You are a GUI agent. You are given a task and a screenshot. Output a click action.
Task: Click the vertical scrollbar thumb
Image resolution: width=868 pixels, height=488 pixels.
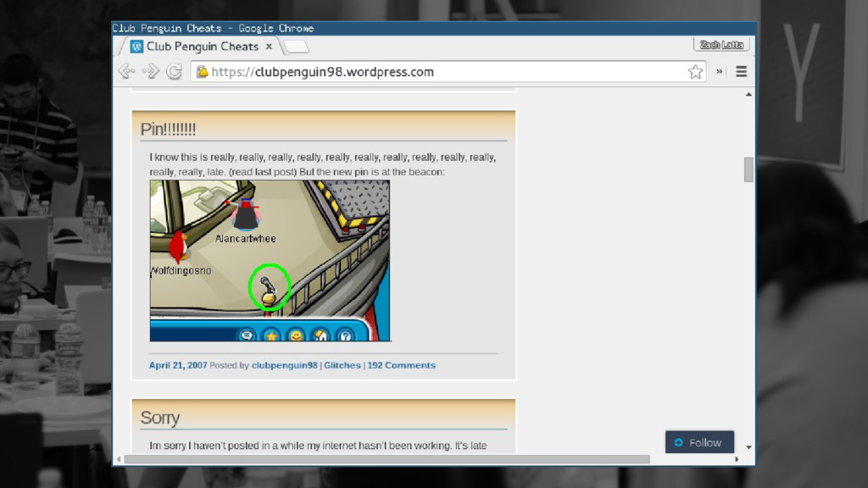(x=748, y=169)
